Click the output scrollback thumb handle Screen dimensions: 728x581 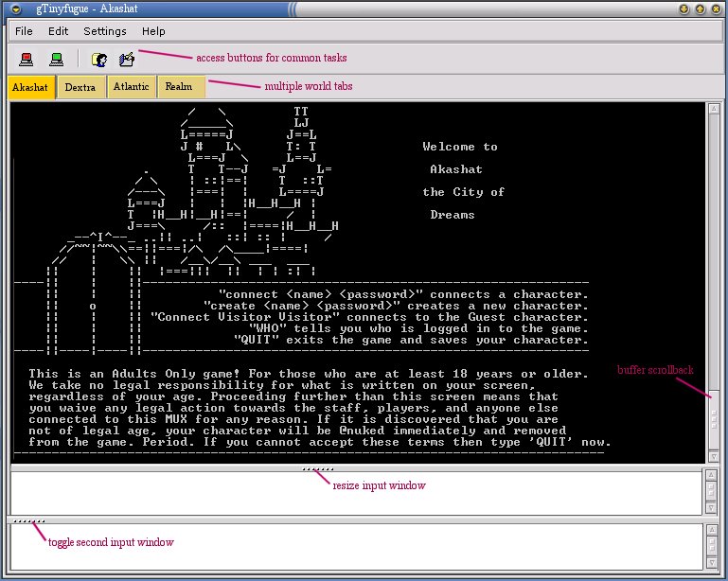click(x=714, y=420)
